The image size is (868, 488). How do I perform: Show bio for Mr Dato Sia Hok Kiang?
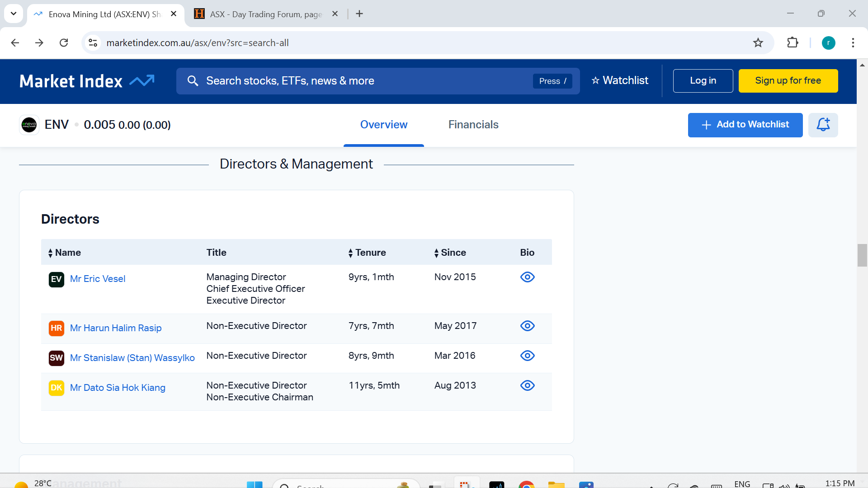point(527,385)
